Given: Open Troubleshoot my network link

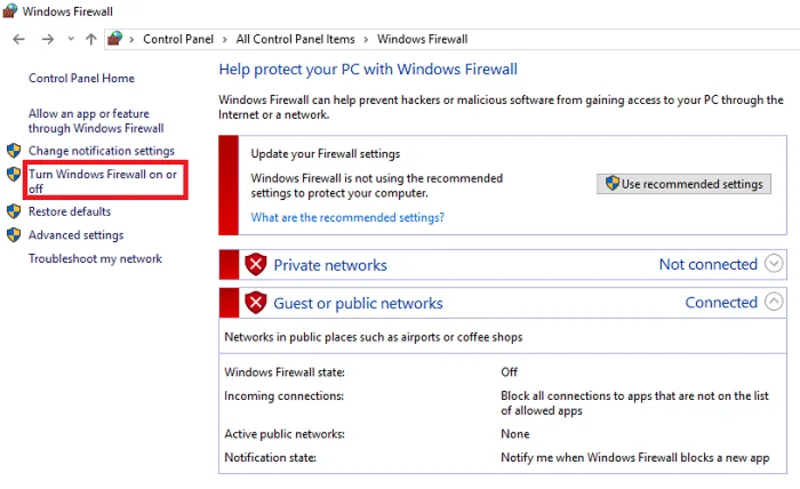Looking at the screenshot, I should click(95, 259).
